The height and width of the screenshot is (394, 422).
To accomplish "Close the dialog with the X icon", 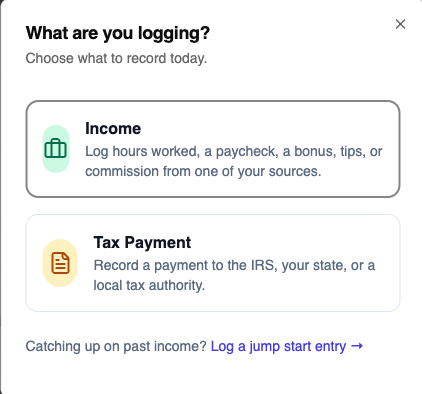I will coord(400,24).
